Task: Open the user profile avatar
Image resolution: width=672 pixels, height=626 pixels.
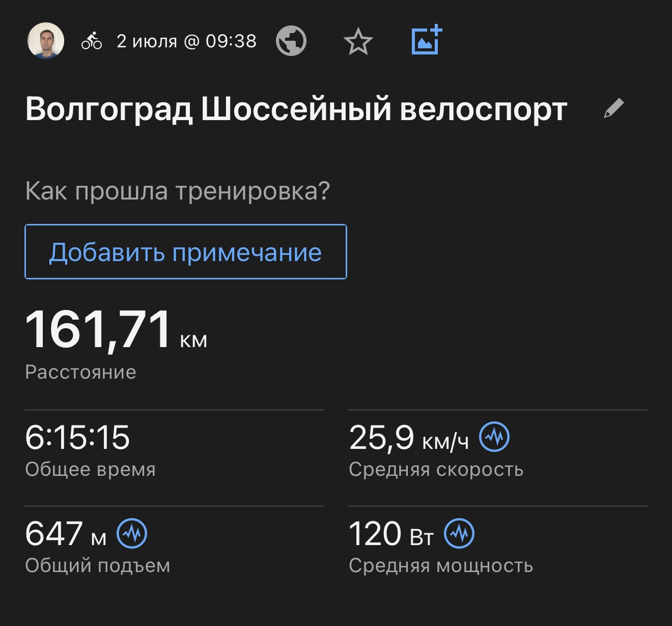Action: point(45,41)
